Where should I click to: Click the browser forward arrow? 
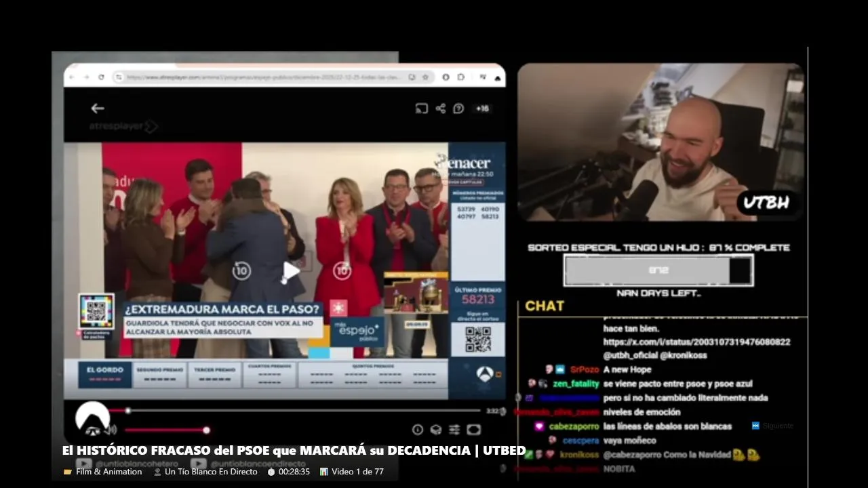tap(86, 77)
